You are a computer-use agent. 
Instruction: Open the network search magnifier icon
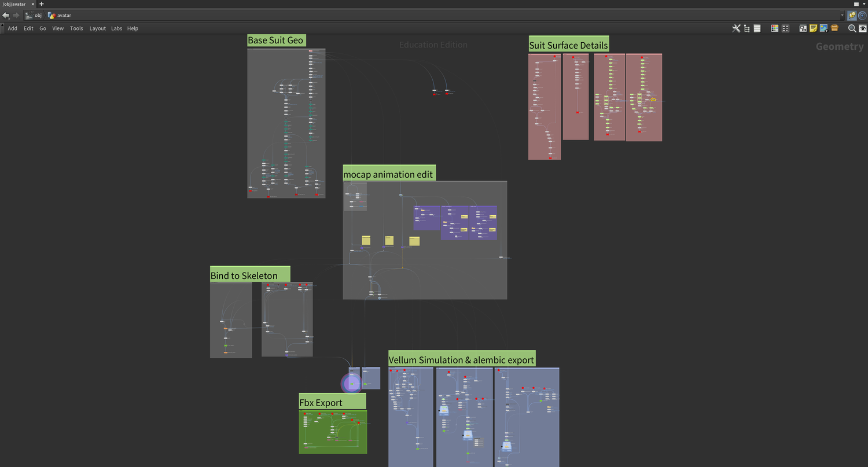pyautogui.click(x=851, y=28)
